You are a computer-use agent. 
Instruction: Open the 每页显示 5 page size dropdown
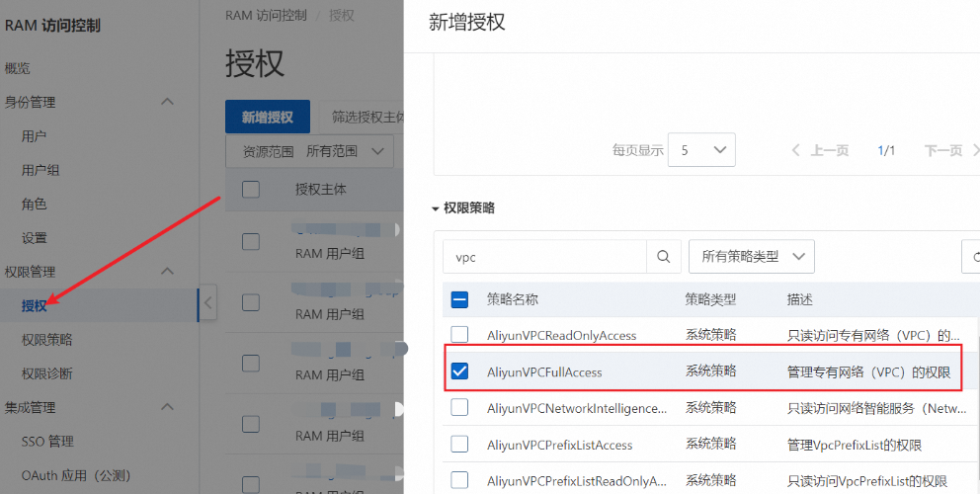[x=701, y=150]
